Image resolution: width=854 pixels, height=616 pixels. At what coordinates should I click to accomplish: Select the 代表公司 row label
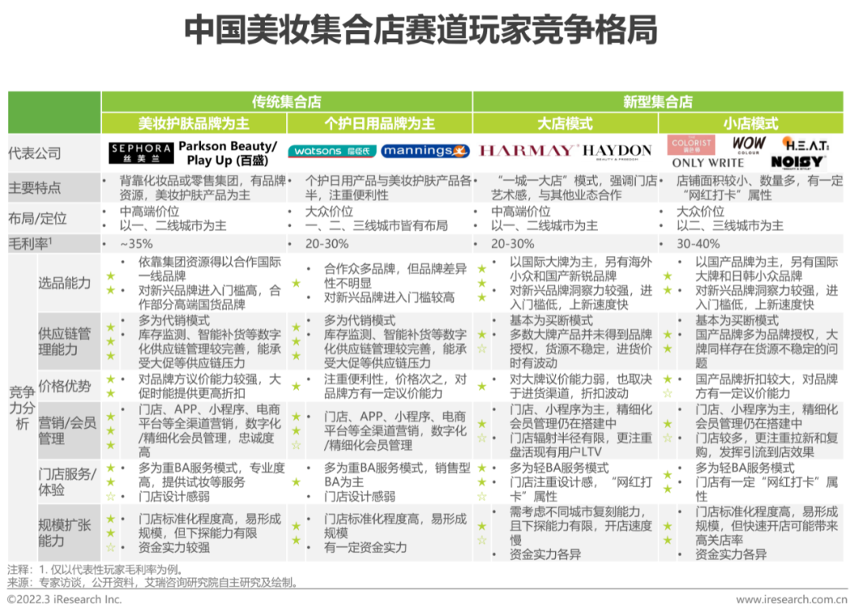[34, 153]
